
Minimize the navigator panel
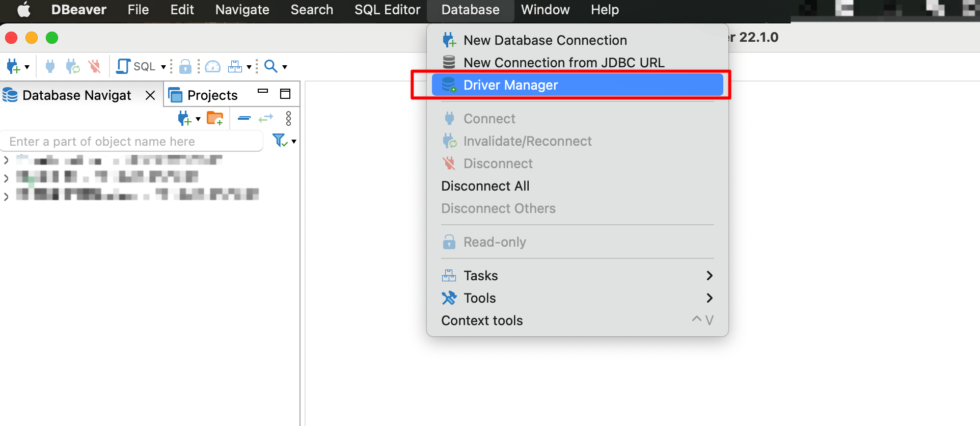[263, 91]
